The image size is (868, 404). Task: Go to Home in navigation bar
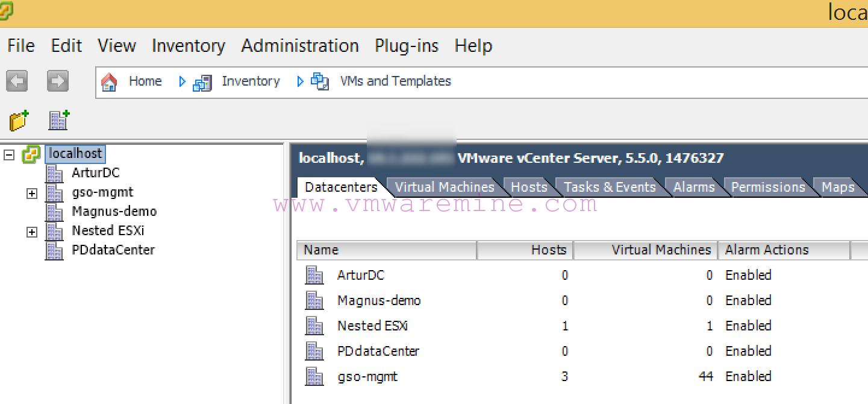click(145, 81)
